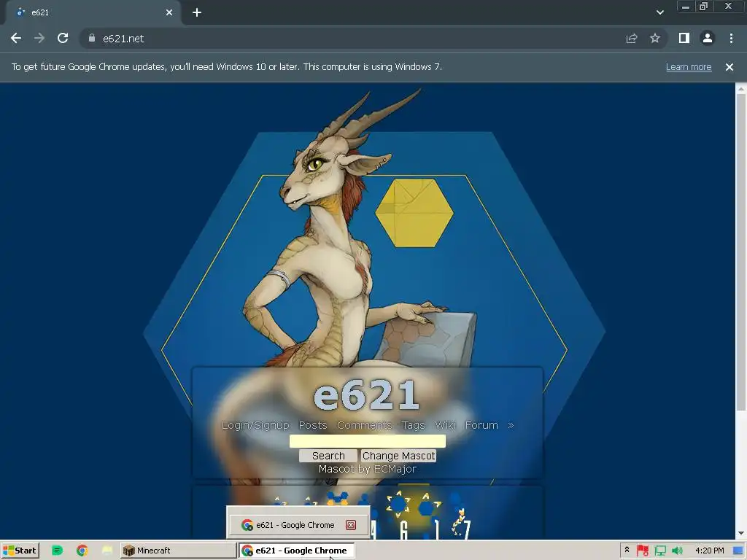
Task: Open the Windows Start menu
Action: (x=20, y=551)
